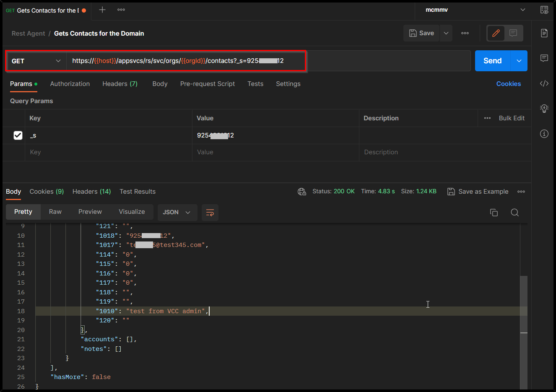Screen dimensions: 556x392
Task: Open the request Body tab
Action: coord(160,84)
